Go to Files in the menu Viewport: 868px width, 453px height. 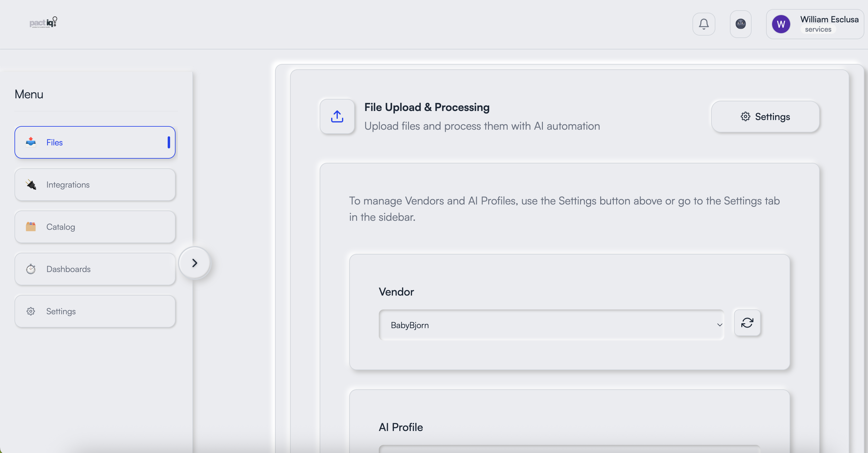pos(95,142)
